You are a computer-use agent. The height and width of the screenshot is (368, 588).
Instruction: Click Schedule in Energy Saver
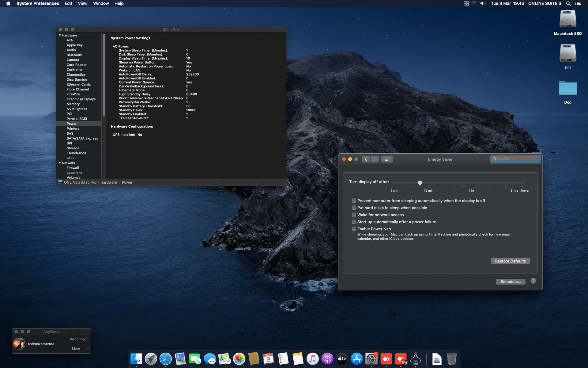click(x=511, y=281)
